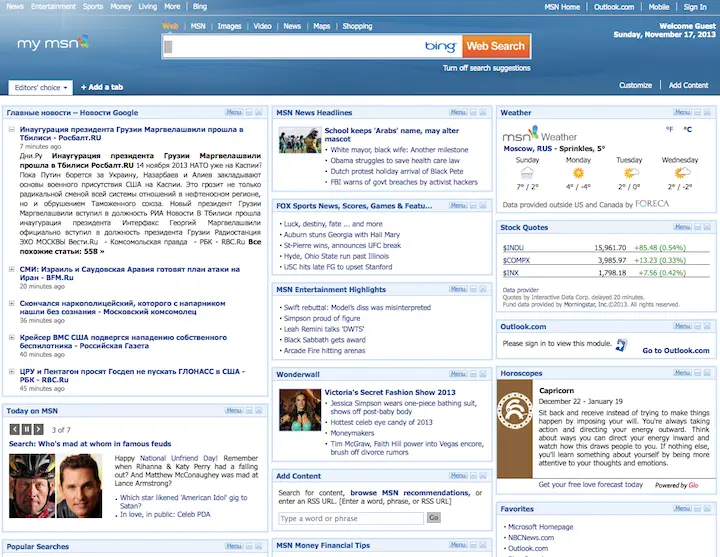Screen dimensions: 720x557
Task: Close the Stock Quotes module
Action: coord(707,227)
